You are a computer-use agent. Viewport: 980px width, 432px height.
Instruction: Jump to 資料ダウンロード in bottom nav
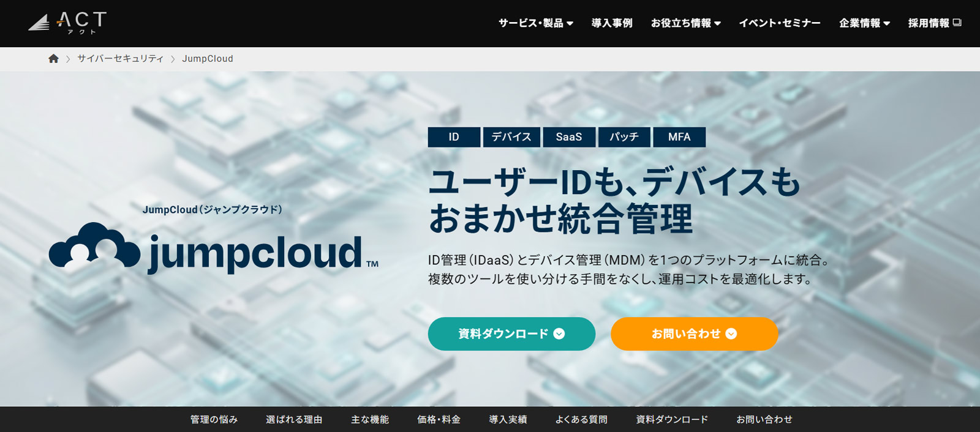(x=672, y=420)
